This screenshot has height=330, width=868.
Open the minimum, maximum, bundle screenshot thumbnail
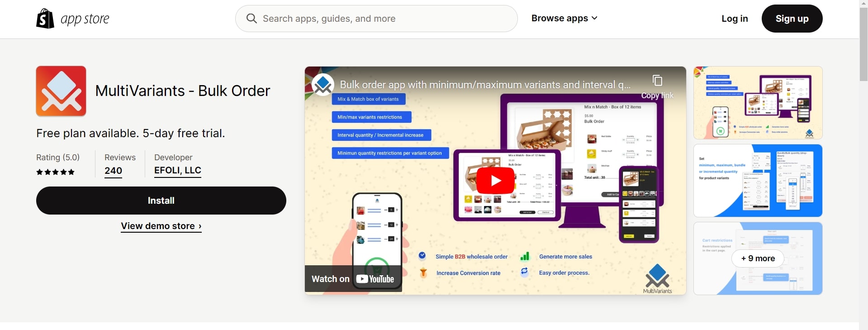click(x=758, y=181)
